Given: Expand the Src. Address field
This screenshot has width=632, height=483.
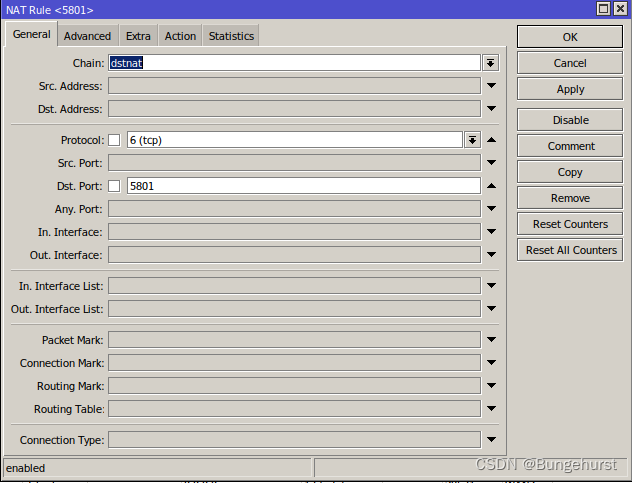Looking at the screenshot, I should pos(491,85).
